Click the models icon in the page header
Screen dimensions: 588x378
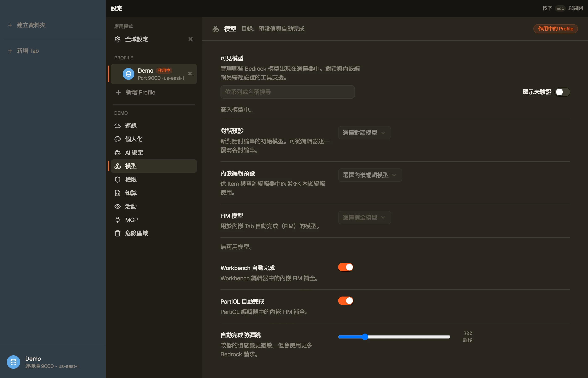[215, 29]
